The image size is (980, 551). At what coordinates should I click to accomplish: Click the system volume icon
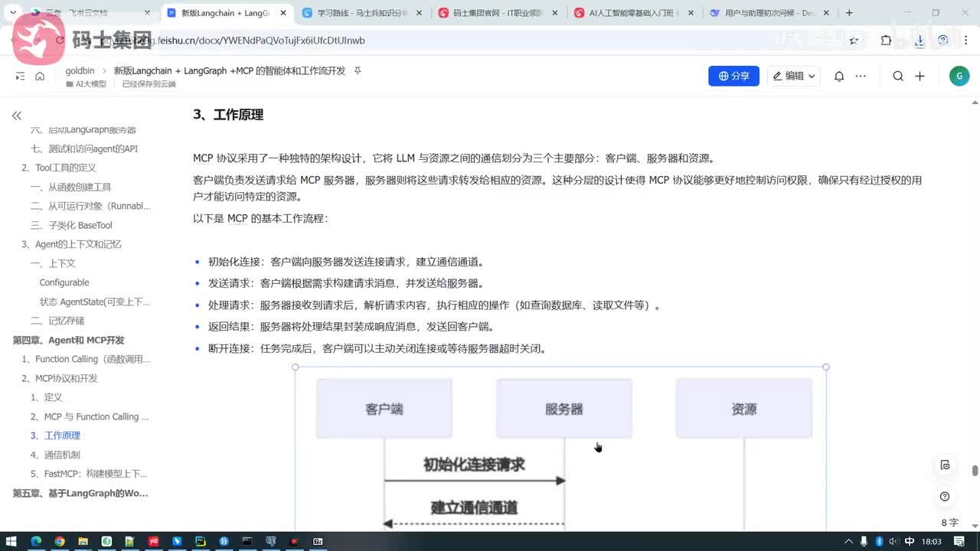point(893,541)
